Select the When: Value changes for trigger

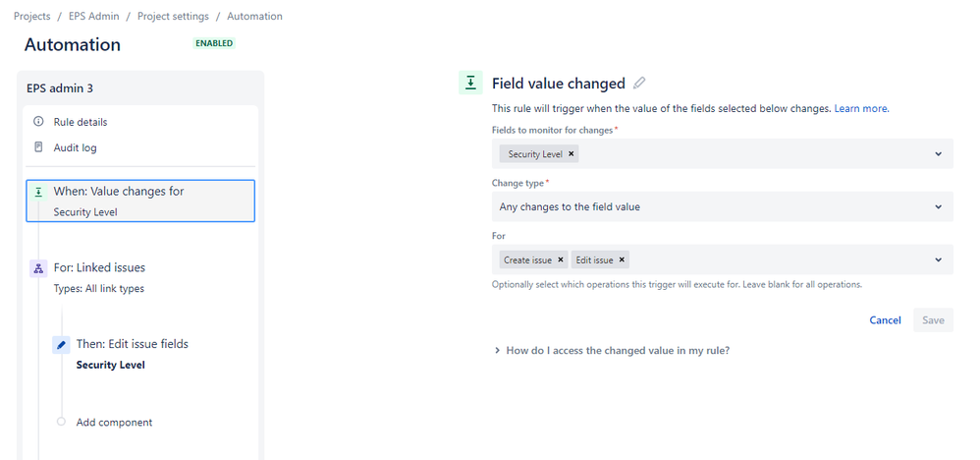coord(140,201)
